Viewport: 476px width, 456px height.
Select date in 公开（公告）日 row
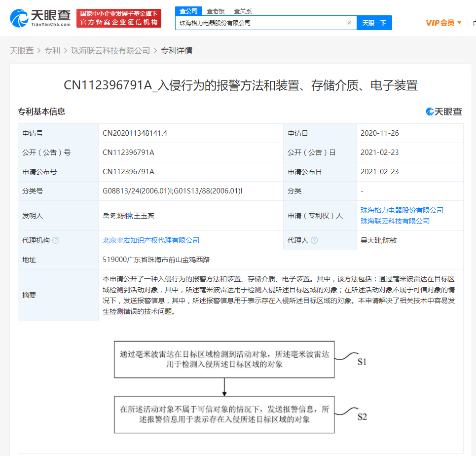pos(379,152)
